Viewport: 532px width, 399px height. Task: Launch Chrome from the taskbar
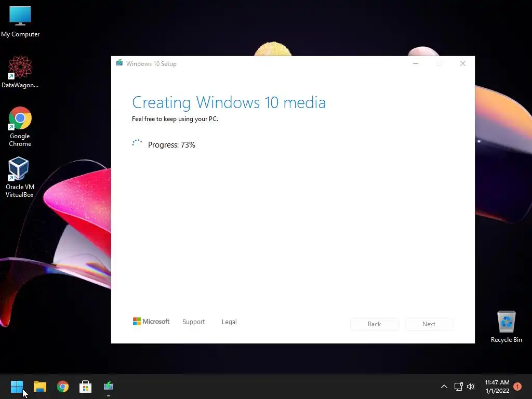click(63, 386)
